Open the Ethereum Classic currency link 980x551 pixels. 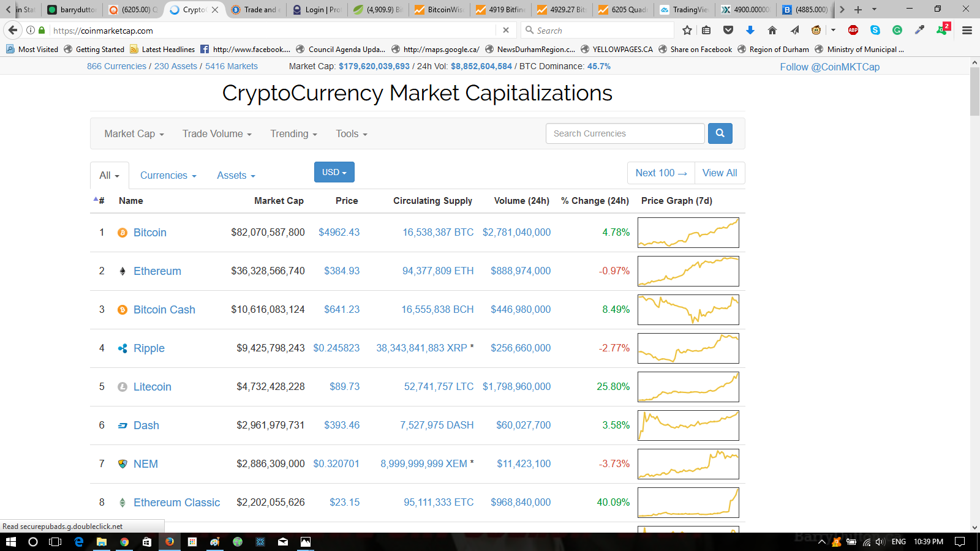coord(176,503)
